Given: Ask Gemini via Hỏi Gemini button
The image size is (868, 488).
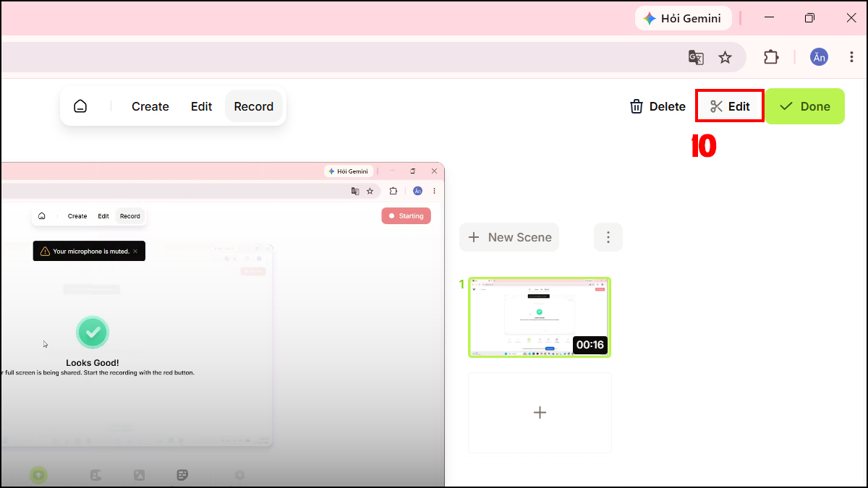Looking at the screenshot, I should pos(683,18).
